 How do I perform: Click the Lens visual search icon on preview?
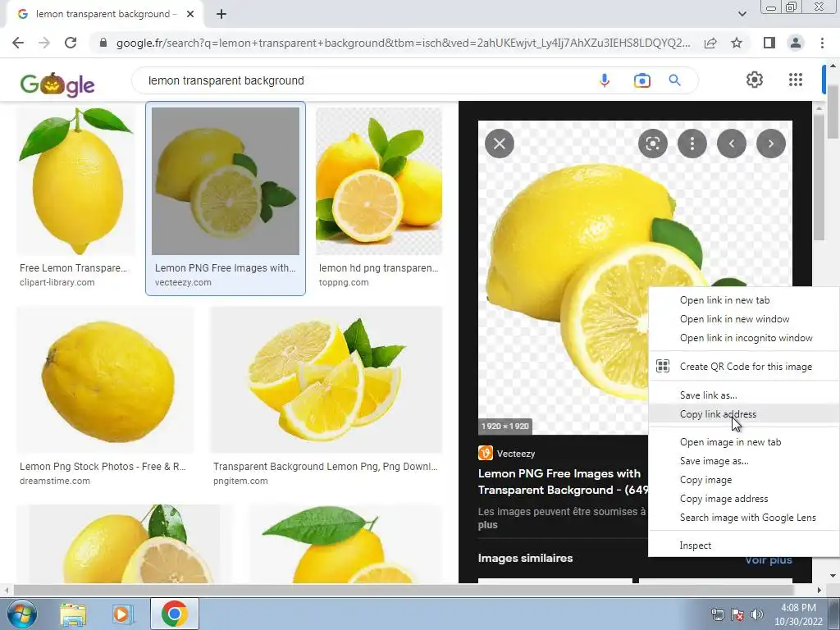click(x=652, y=144)
